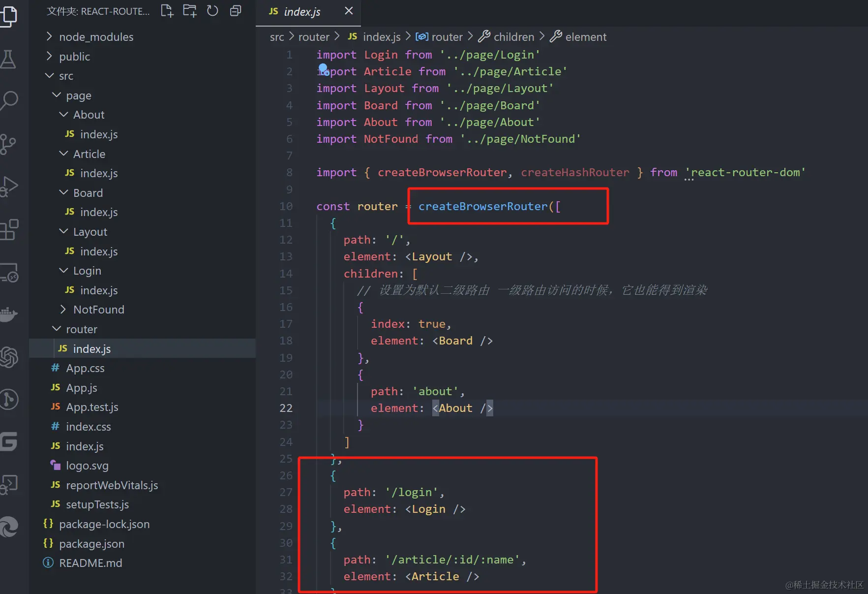
Task: Click createHashRouter in import line 8
Action: point(574,172)
